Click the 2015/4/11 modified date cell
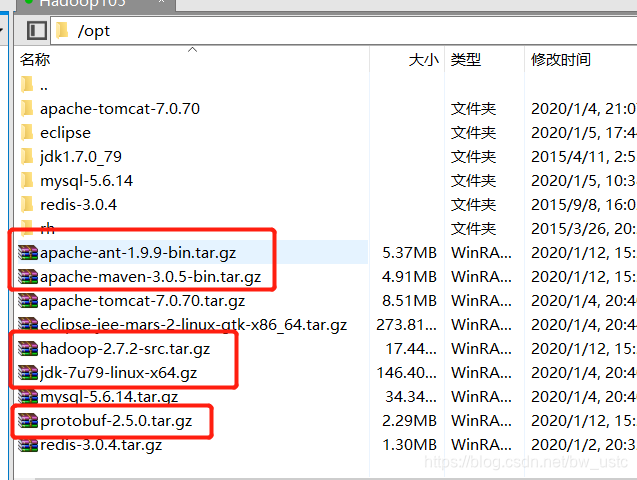The image size is (637, 480). click(584, 157)
